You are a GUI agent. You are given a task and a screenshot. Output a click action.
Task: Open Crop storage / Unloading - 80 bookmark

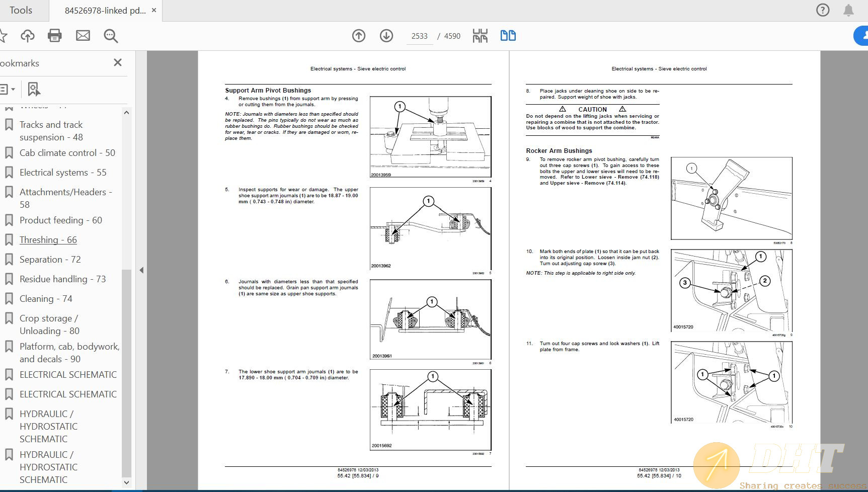pos(49,324)
